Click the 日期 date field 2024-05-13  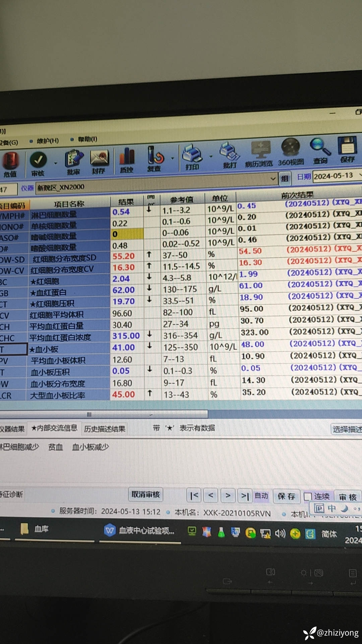(334, 176)
